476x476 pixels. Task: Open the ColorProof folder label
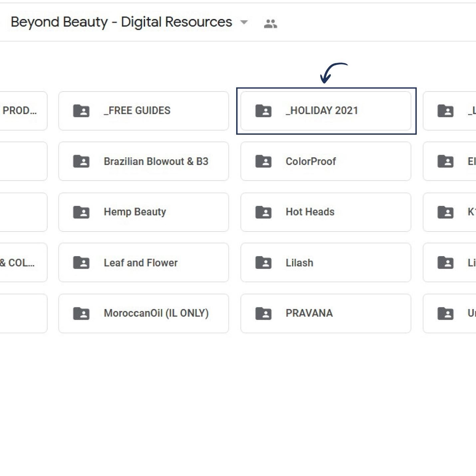coord(311,161)
